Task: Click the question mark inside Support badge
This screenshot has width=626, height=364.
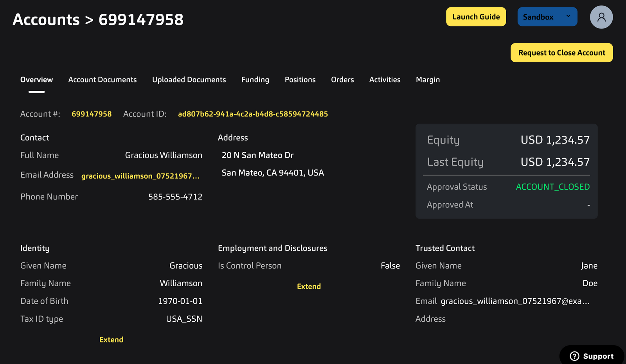Action: pos(574,355)
